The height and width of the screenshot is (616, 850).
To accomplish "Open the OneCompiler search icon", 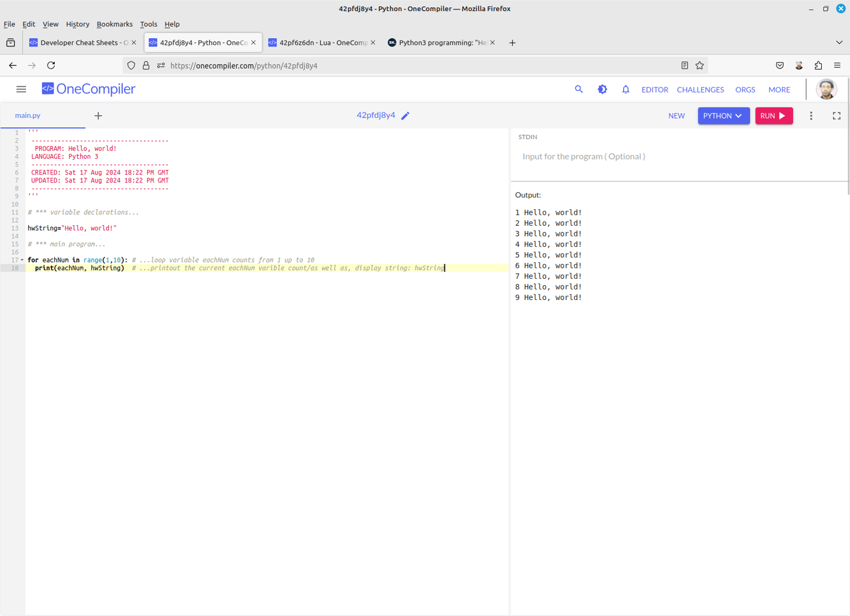I will click(579, 89).
